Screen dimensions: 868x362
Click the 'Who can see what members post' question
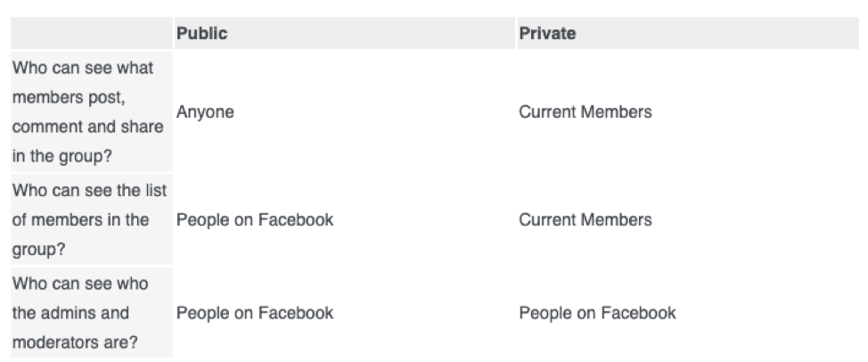(x=83, y=69)
